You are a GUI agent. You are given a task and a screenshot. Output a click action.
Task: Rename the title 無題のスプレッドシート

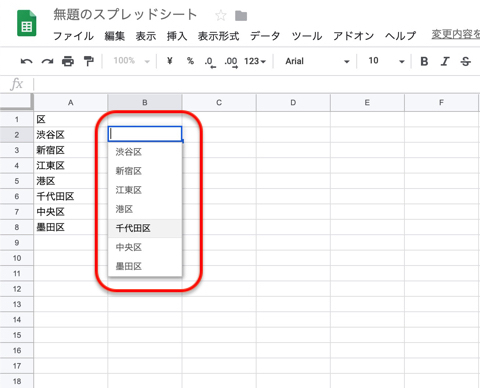(125, 15)
